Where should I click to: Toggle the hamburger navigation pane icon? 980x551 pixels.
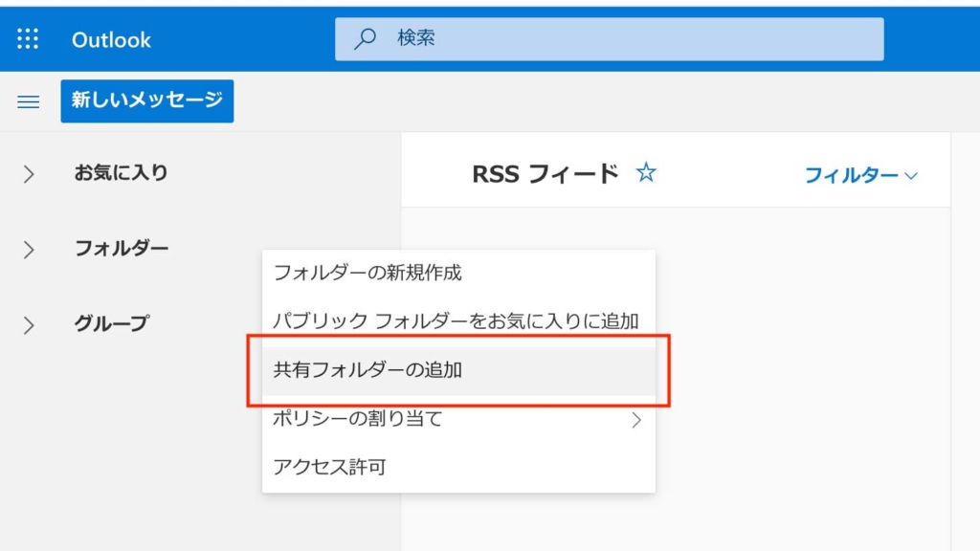tap(28, 101)
